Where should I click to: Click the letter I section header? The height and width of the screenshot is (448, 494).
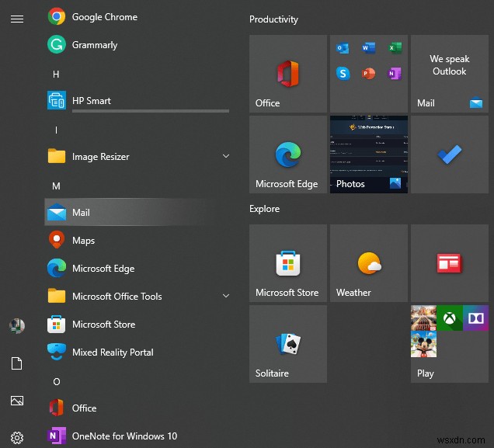pyautogui.click(x=57, y=130)
